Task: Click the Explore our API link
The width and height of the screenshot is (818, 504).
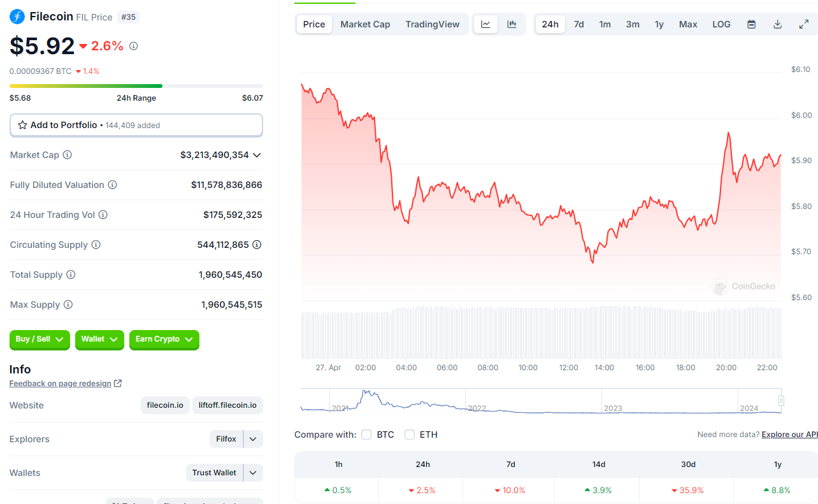Action: click(x=789, y=435)
